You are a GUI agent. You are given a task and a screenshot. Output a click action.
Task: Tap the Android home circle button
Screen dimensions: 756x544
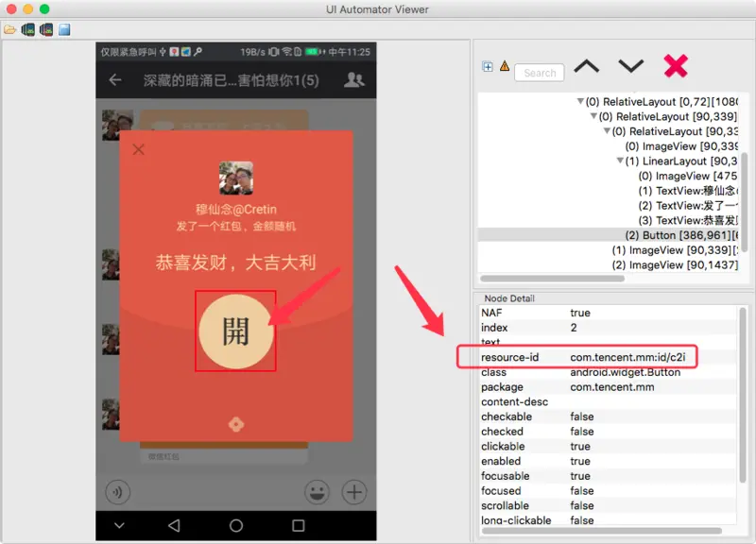[x=236, y=525]
